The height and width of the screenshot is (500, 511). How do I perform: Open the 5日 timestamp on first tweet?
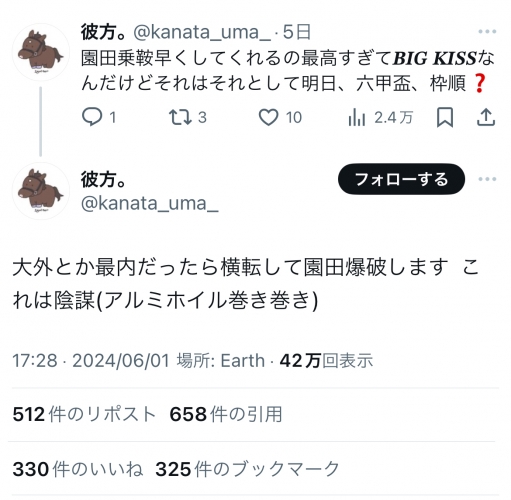click(x=297, y=32)
